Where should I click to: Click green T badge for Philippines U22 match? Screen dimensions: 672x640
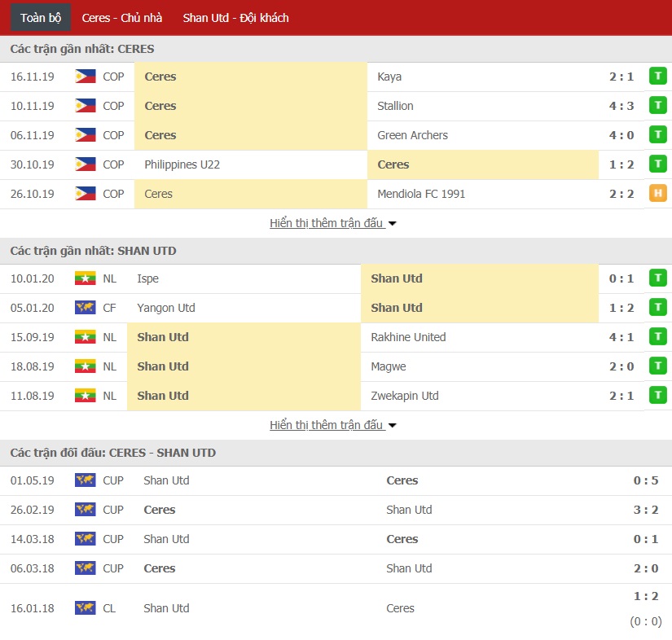point(658,164)
